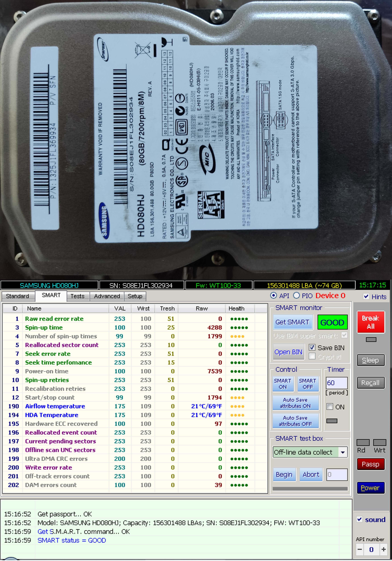This screenshot has height=561, width=392.
Task: Toggle Use IBM super smart checkbox
Action: [344, 335]
